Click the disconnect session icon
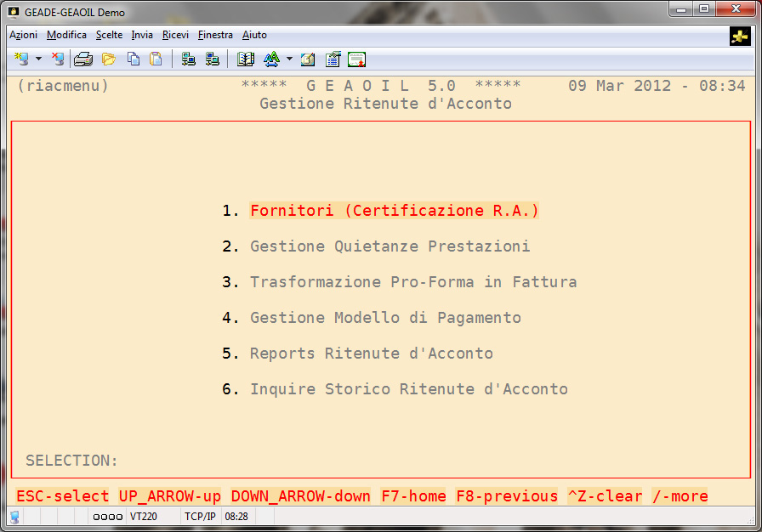 [x=58, y=59]
